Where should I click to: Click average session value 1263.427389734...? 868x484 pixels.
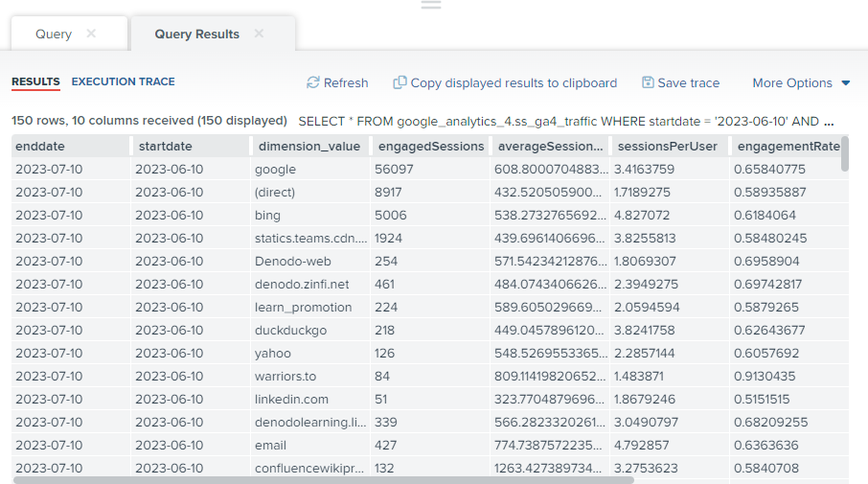pyautogui.click(x=551, y=468)
